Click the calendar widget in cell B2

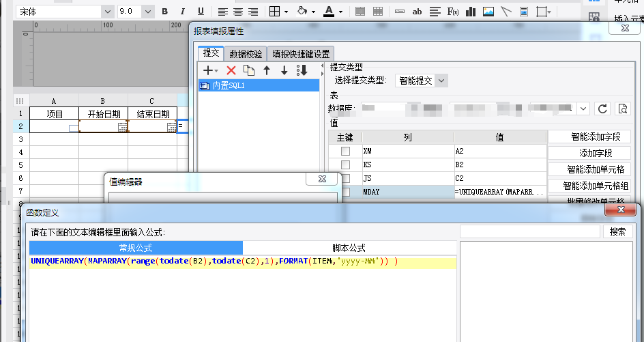click(122, 127)
